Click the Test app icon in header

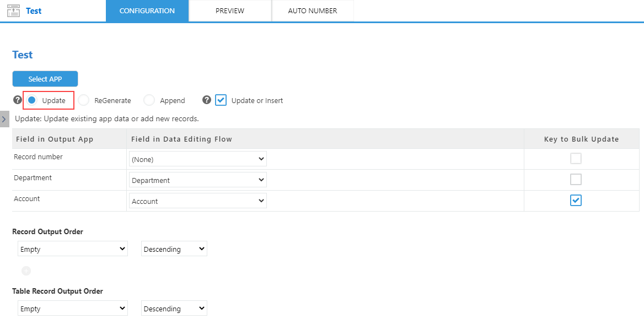coord(14,10)
